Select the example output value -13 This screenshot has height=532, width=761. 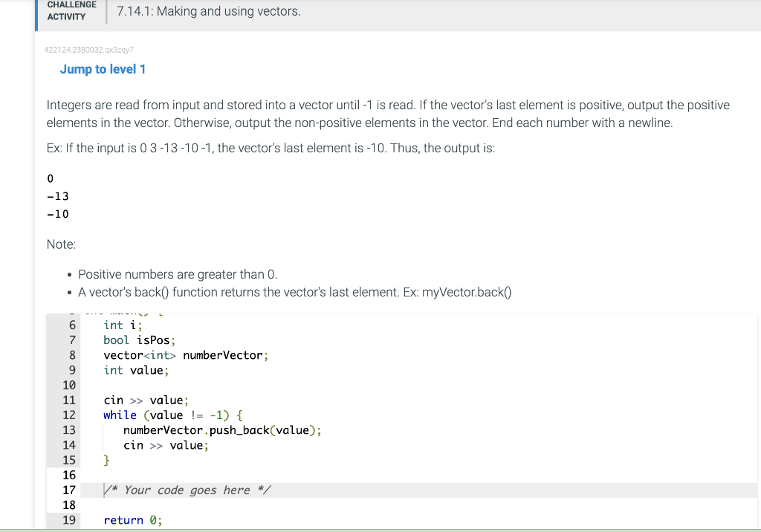tap(57, 195)
